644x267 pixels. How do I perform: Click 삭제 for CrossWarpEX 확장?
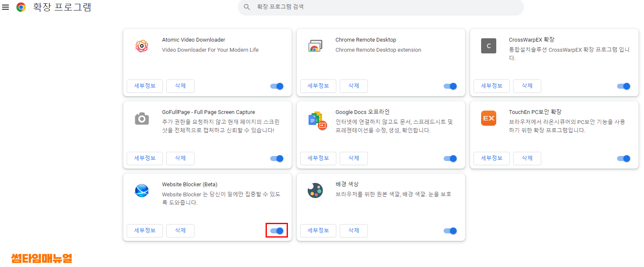point(527,86)
